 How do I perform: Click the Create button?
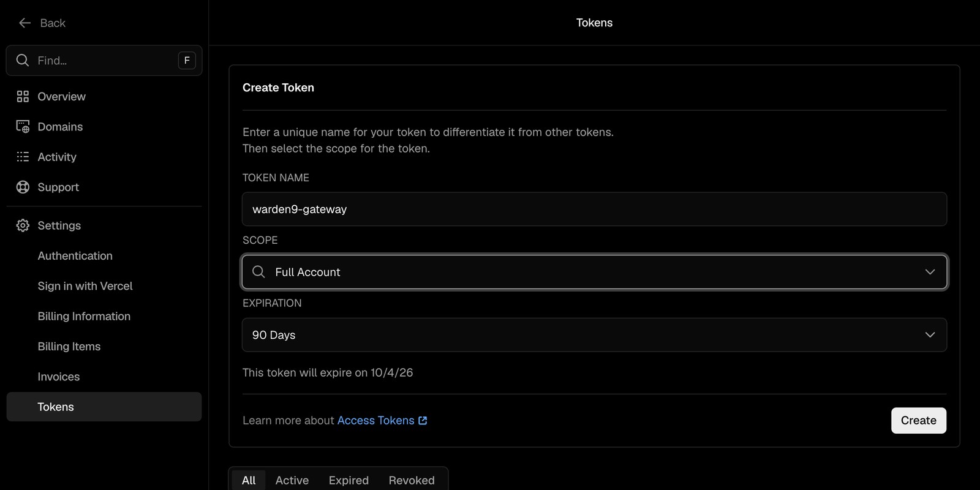coord(919,421)
